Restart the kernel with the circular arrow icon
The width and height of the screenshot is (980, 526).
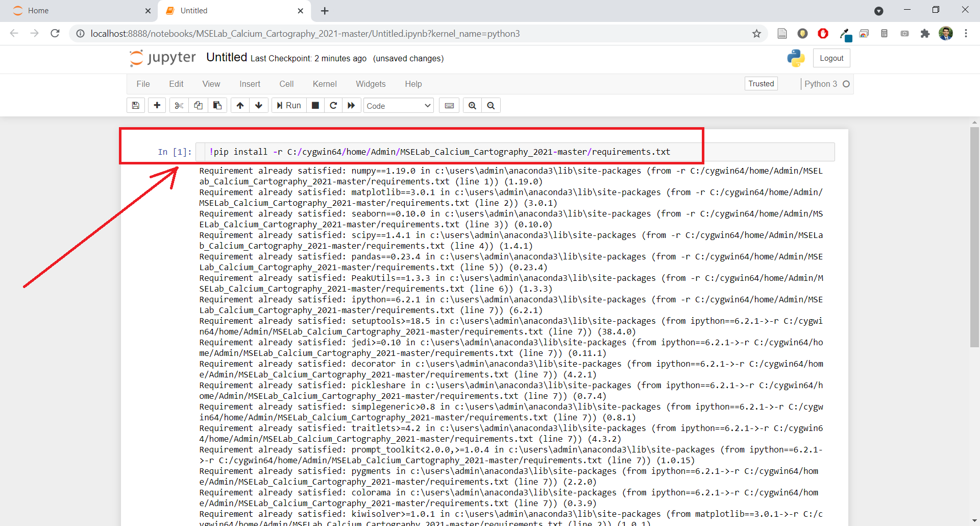click(333, 105)
